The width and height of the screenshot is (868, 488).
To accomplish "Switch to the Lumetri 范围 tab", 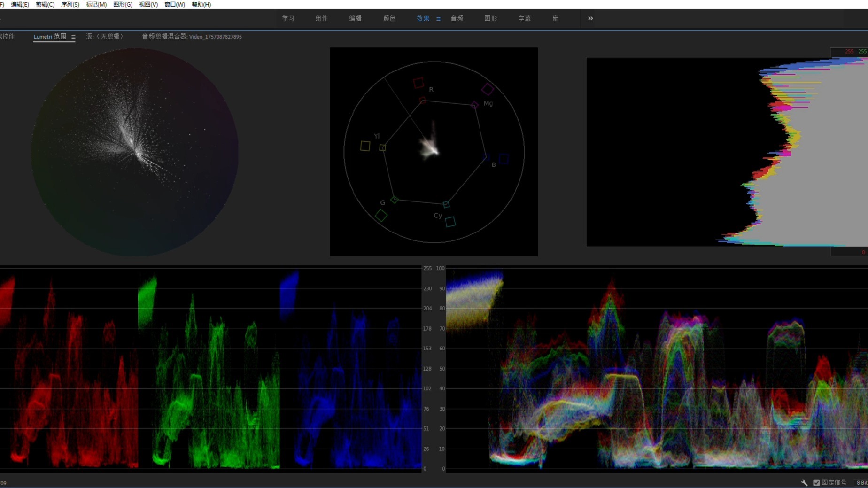I will point(50,36).
